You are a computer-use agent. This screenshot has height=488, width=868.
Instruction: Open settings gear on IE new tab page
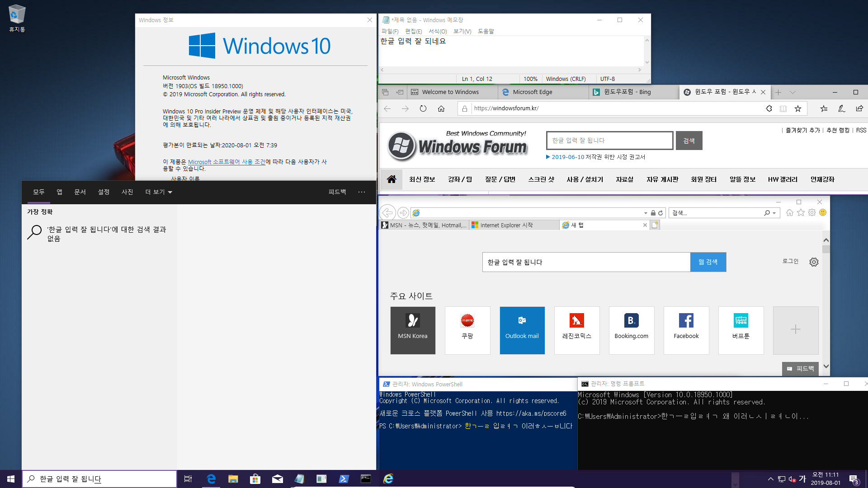point(814,262)
